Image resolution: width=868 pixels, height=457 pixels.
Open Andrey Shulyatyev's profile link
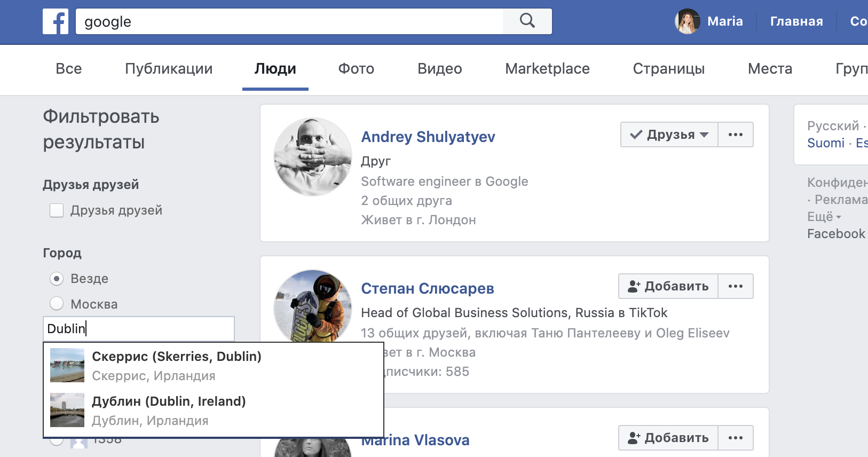428,137
